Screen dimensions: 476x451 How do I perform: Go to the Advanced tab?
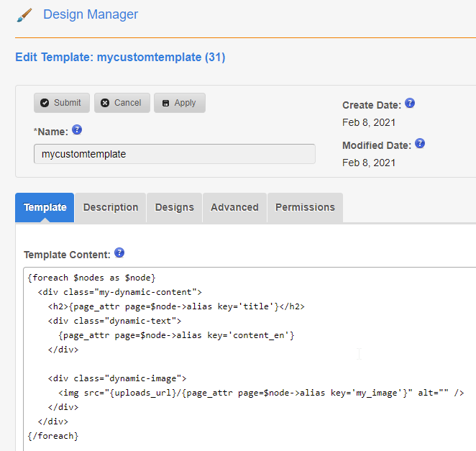[234, 207]
